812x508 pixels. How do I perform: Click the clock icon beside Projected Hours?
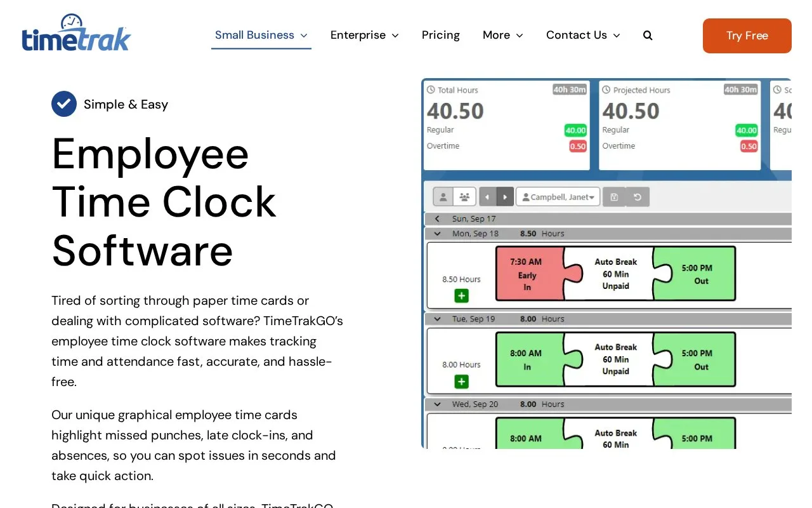tap(606, 90)
